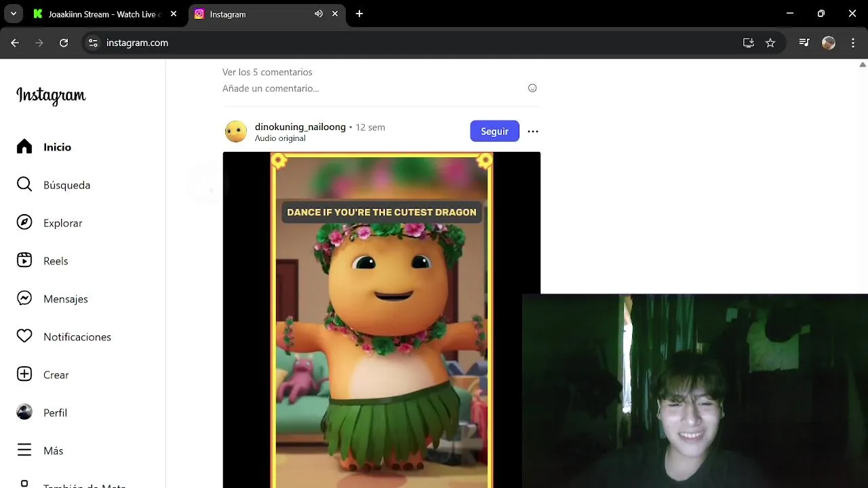Open Instagram home via Inicio house icon
The height and width of the screenshot is (488, 868).
click(24, 147)
